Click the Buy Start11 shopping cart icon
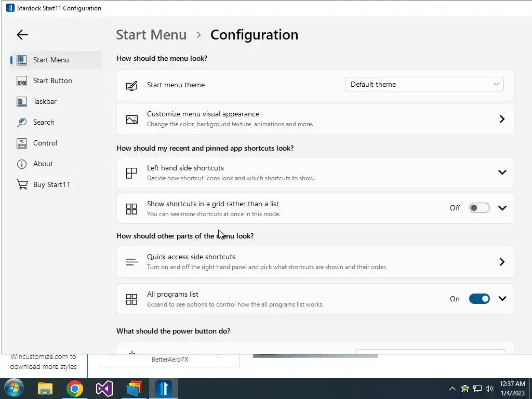The height and width of the screenshot is (399, 532). (x=22, y=184)
